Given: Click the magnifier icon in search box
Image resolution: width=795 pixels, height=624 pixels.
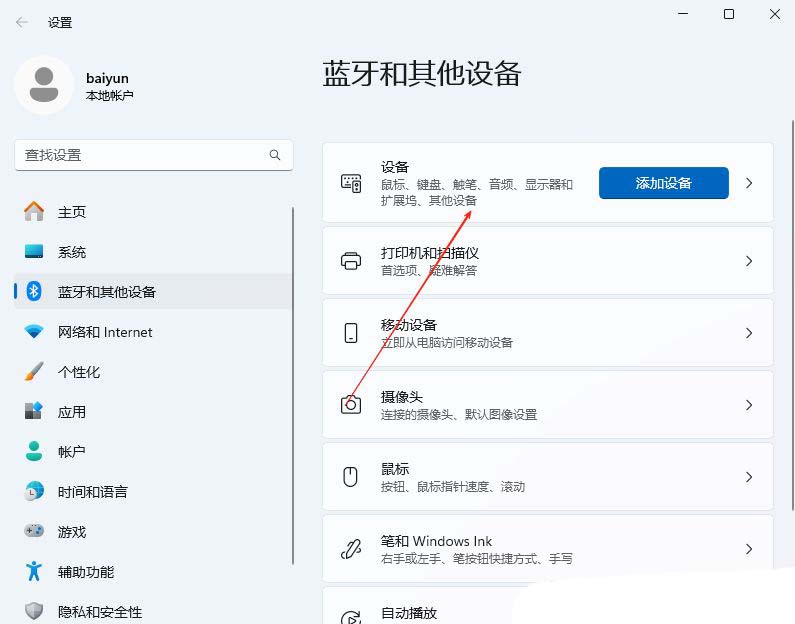Looking at the screenshot, I should pyautogui.click(x=275, y=155).
